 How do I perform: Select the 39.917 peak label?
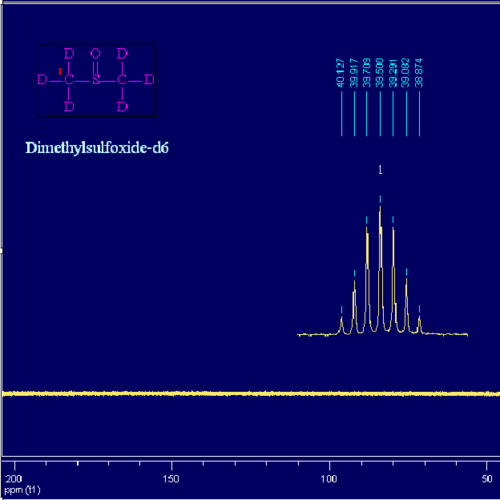[x=353, y=73]
